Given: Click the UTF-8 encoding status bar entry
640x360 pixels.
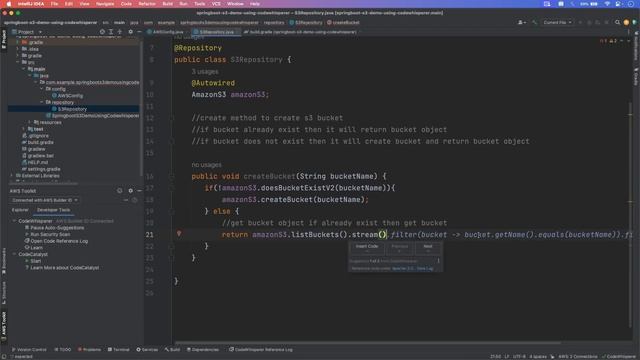Looking at the screenshot, I should (519, 357).
